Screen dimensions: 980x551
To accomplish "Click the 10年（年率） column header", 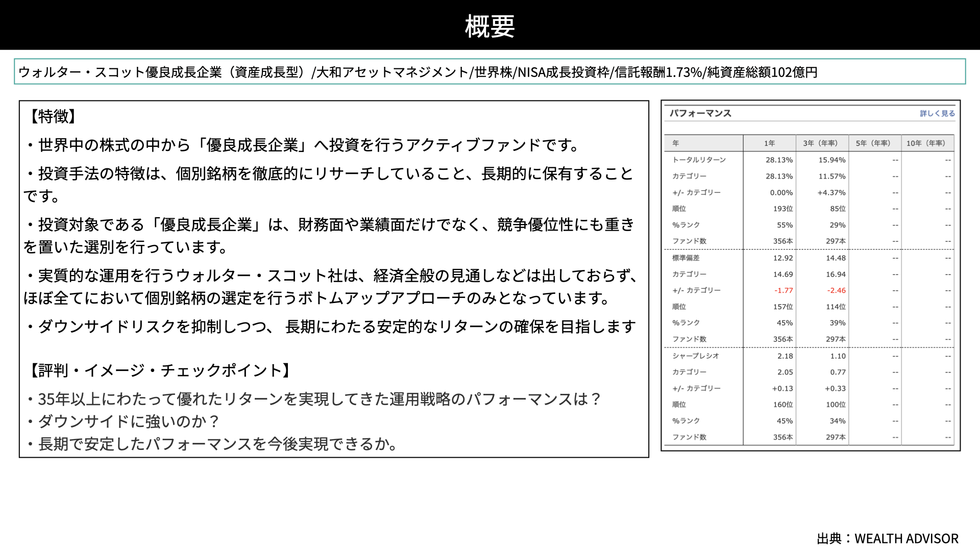I will [927, 143].
